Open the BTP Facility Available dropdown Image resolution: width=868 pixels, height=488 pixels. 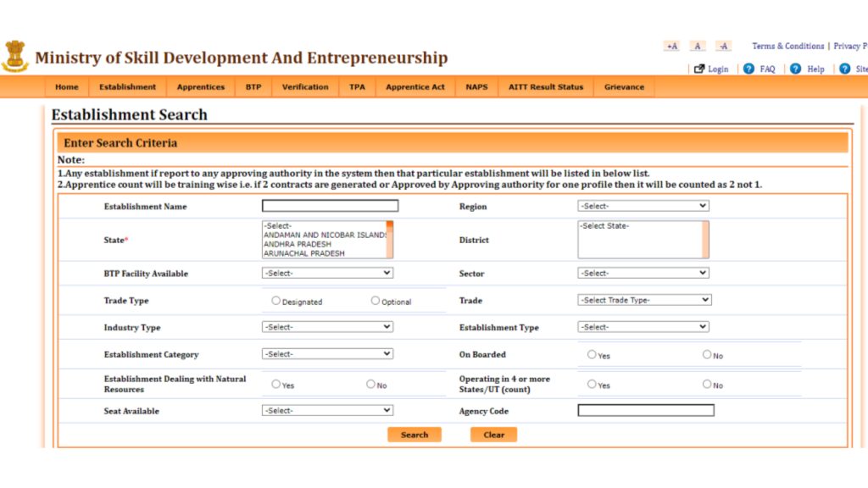point(328,273)
